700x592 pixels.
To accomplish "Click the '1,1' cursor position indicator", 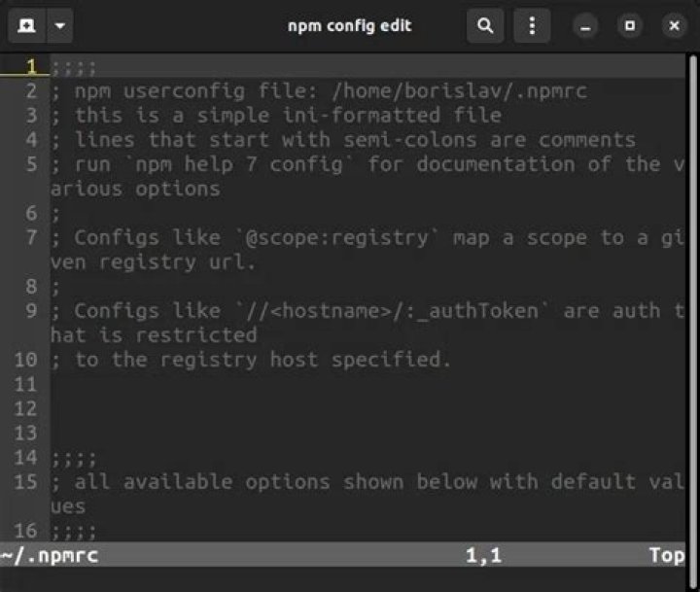I will pos(484,556).
